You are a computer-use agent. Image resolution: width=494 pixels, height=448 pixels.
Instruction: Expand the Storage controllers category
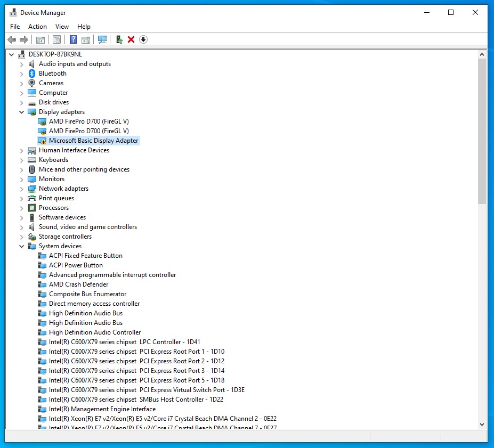[x=21, y=237]
